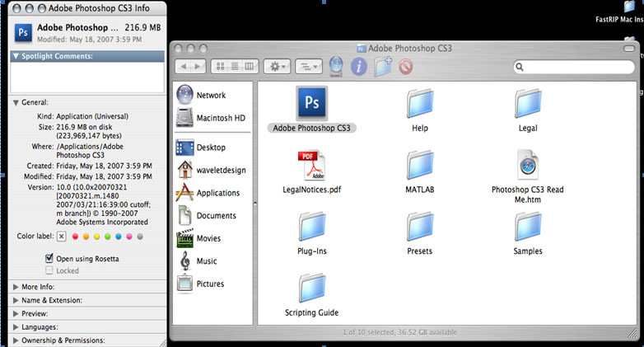Screen dimensions: 644x347
Task: Click the Finder back navigation button
Action: coord(183,67)
